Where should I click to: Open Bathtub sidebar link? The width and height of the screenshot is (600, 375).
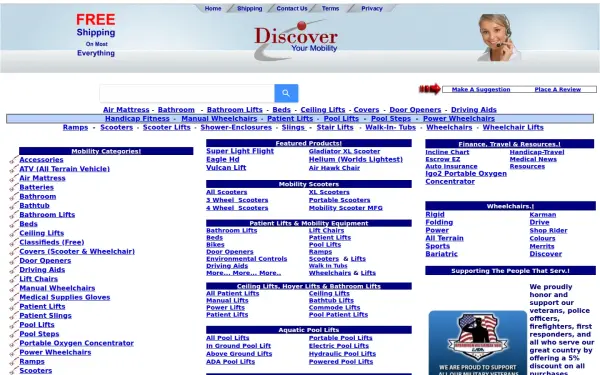[x=34, y=205]
